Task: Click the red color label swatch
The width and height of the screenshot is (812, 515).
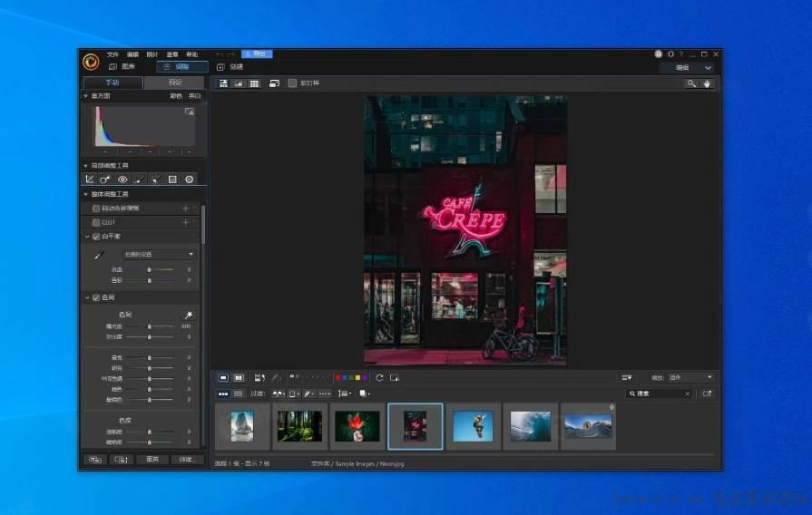Action: pyautogui.click(x=338, y=378)
